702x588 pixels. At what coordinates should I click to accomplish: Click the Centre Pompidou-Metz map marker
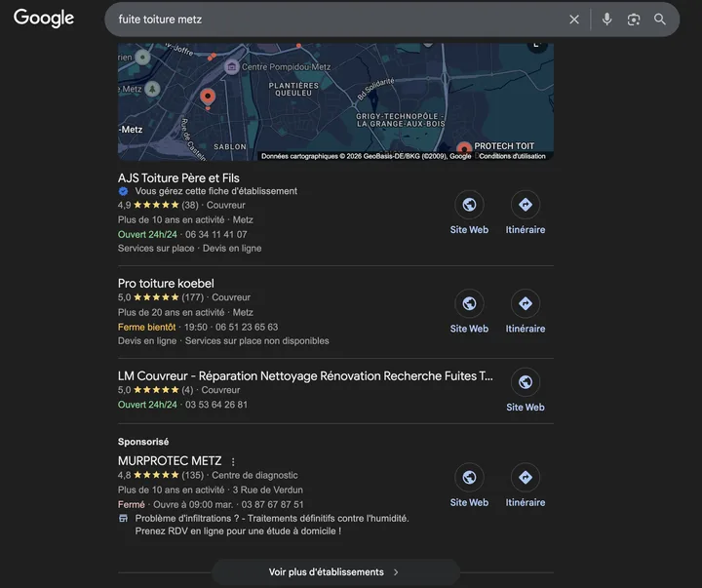[x=231, y=67]
